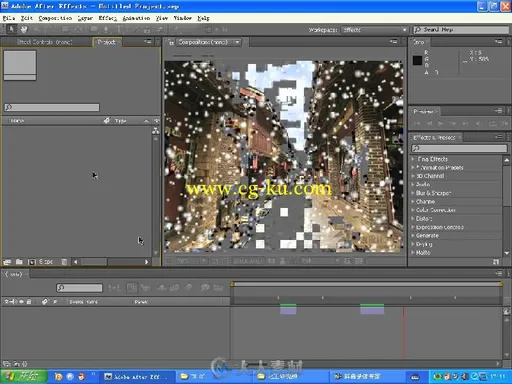
Task: Toggle Draft 3D switch in Timeline
Action: click(x=144, y=287)
